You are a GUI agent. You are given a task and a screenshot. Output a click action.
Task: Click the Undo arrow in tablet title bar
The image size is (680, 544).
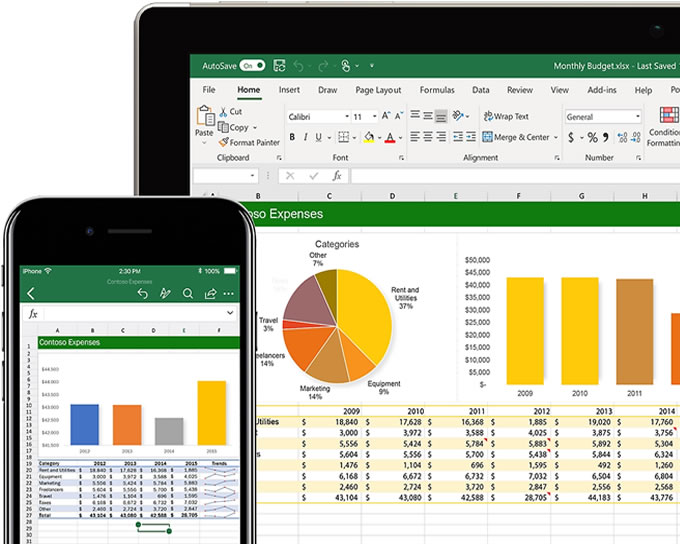click(x=298, y=66)
